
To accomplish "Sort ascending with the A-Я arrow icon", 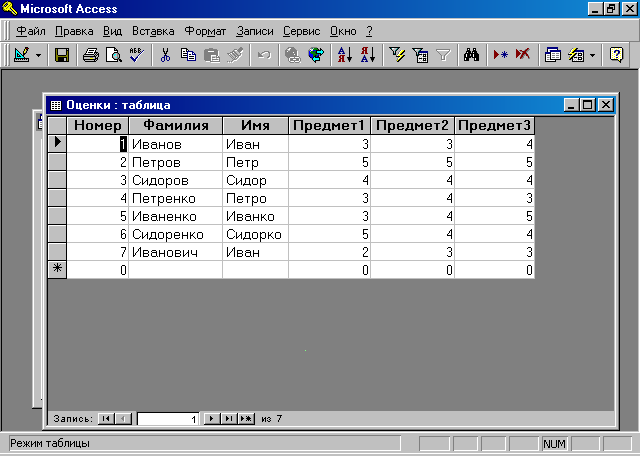I will [x=345, y=55].
